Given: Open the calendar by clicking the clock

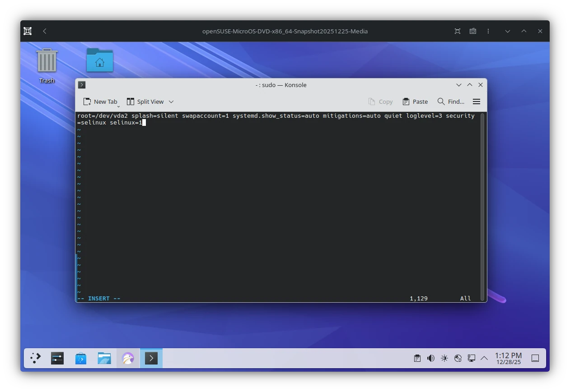Looking at the screenshot, I should (x=508, y=358).
